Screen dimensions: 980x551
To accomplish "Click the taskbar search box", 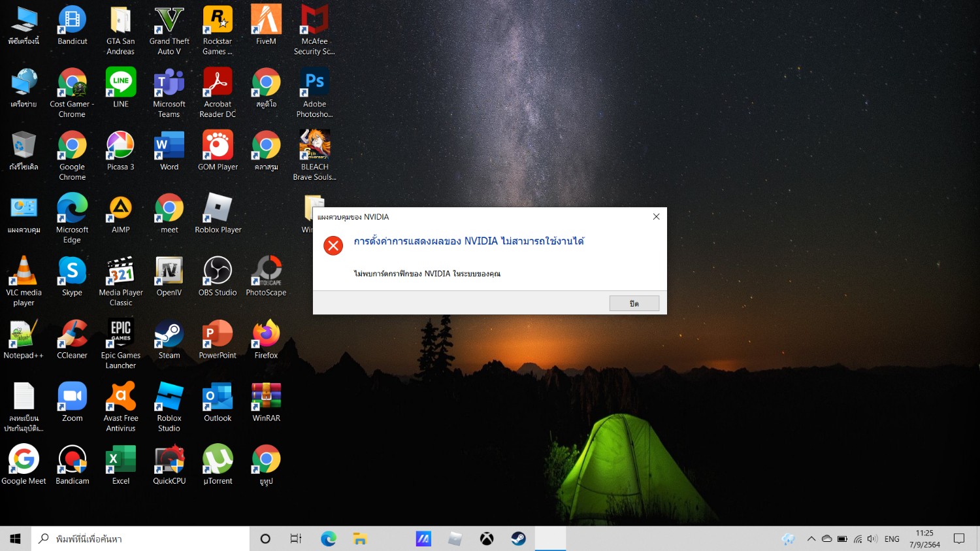I will click(140, 539).
